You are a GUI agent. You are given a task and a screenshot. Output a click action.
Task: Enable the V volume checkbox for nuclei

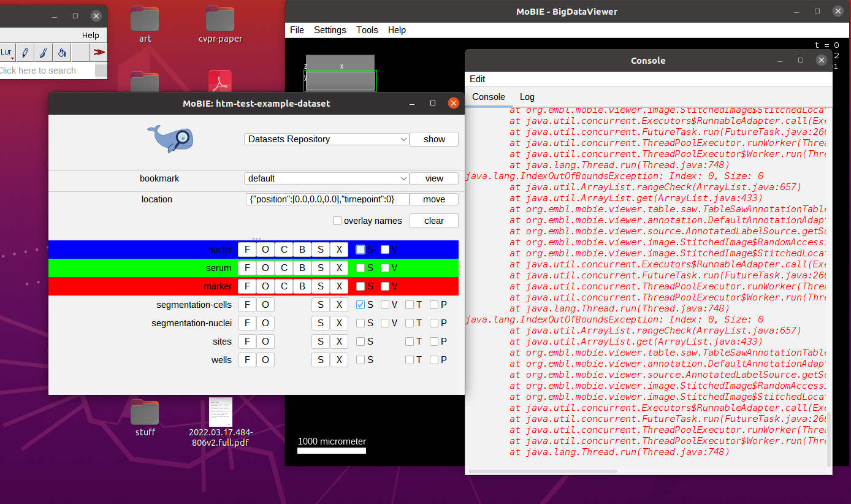pos(386,249)
